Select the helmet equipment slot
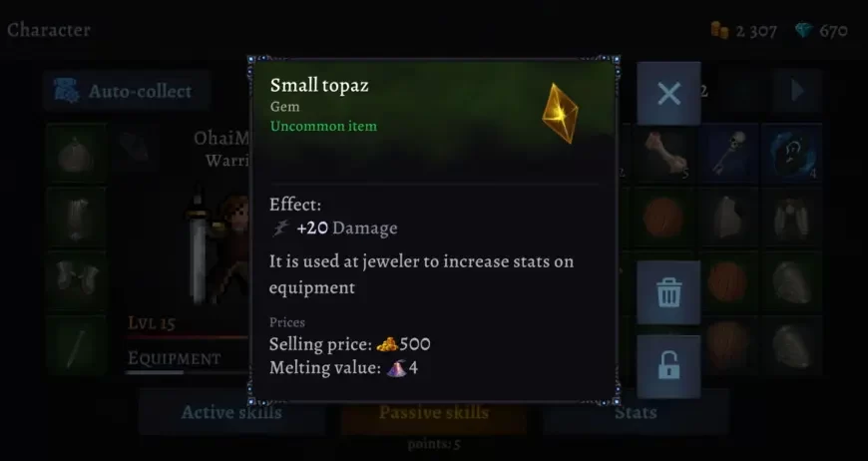 click(x=77, y=154)
